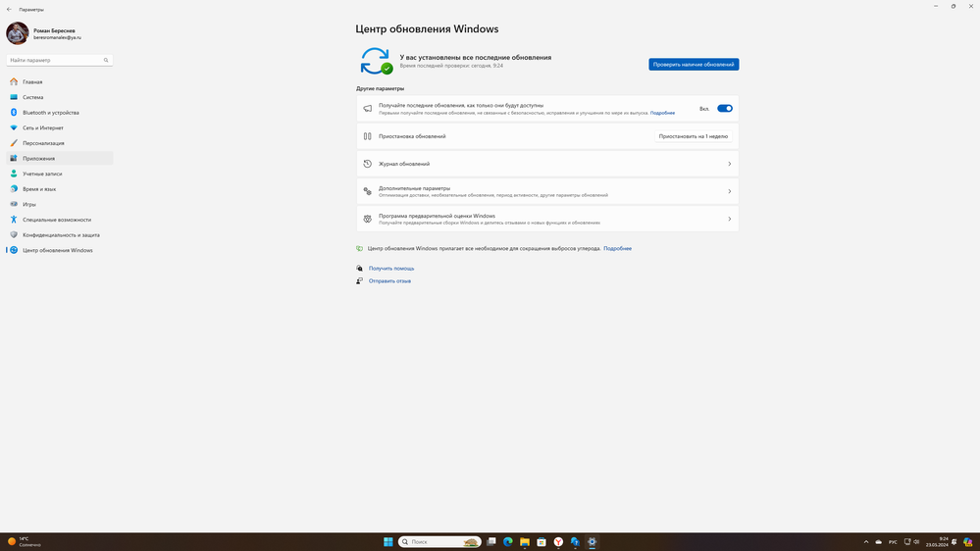Viewport: 980px width, 551px height.
Task: Open Учетные записи settings
Action: tap(60, 174)
